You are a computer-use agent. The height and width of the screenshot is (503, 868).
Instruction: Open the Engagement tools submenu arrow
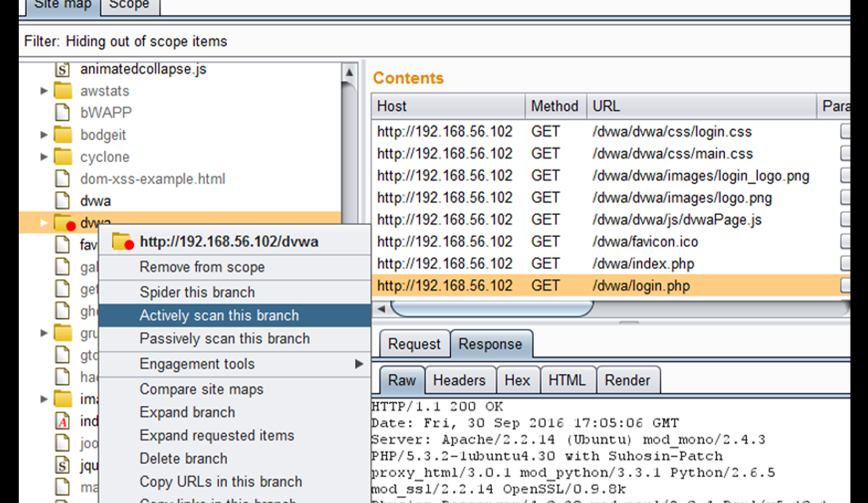pos(359,364)
